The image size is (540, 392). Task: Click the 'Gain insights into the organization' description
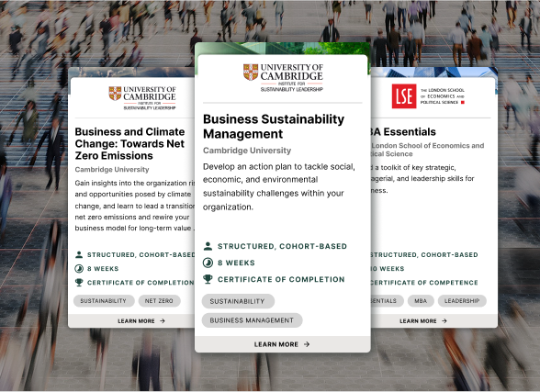tap(135, 206)
